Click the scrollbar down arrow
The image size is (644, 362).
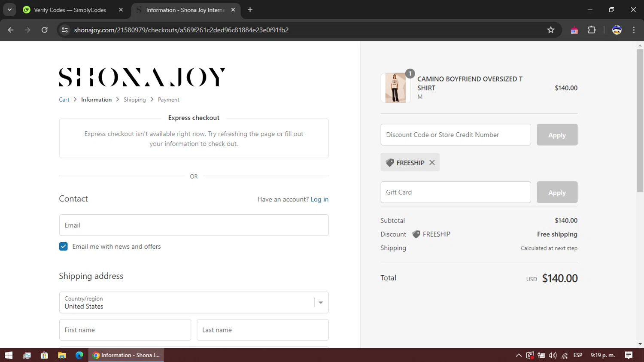(x=640, y=344)
